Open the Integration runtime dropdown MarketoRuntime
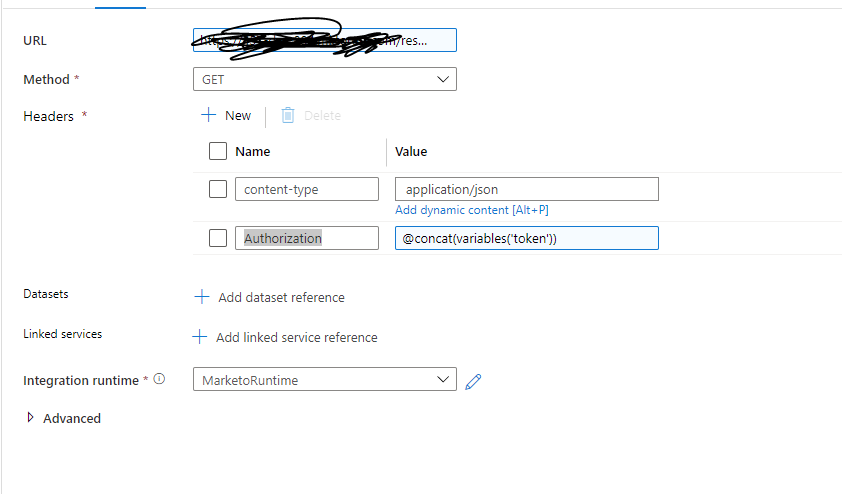The width and height of the screenshot is (842, 494). point(325,379)
